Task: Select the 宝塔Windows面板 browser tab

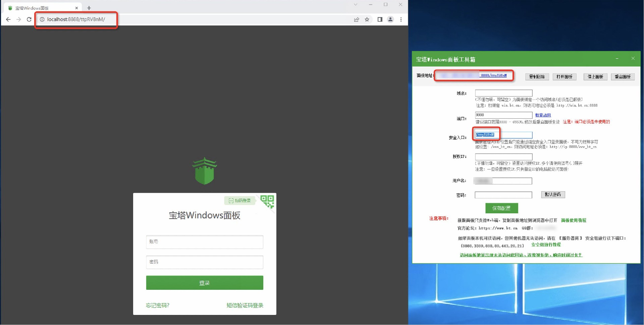Action: tap(42, 8)
